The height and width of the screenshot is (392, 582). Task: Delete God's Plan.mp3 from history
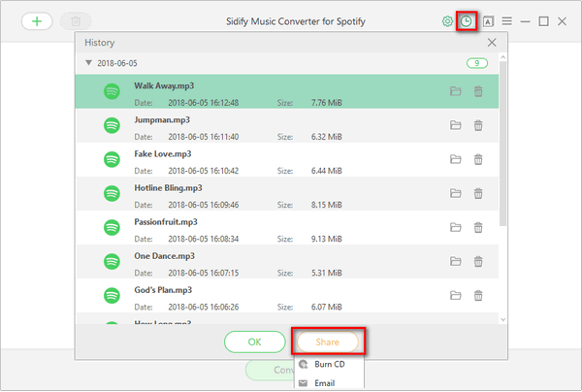click(478, 296)
